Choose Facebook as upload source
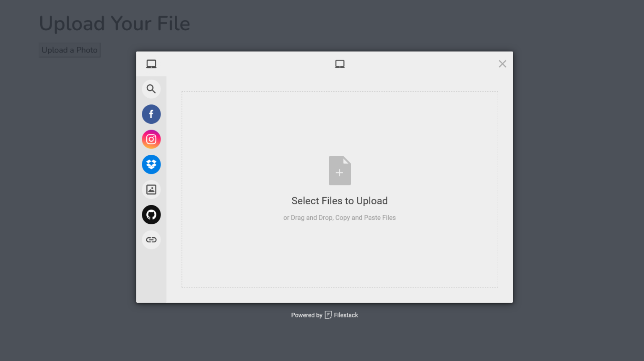Image resolution: width=644 pixels, height=361 pixels. click(x=151, y=114)
